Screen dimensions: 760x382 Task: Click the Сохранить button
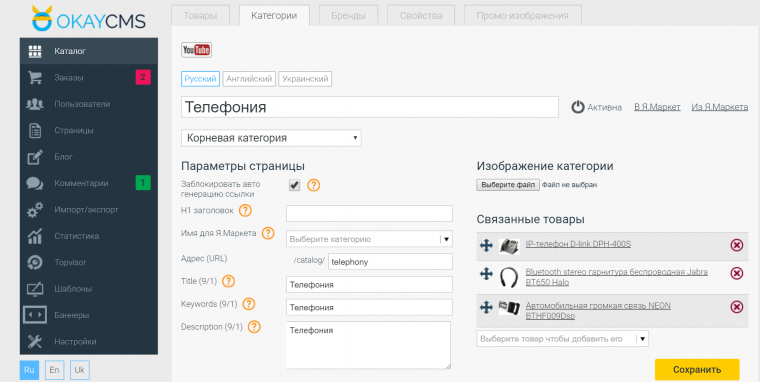coord(697,369)
